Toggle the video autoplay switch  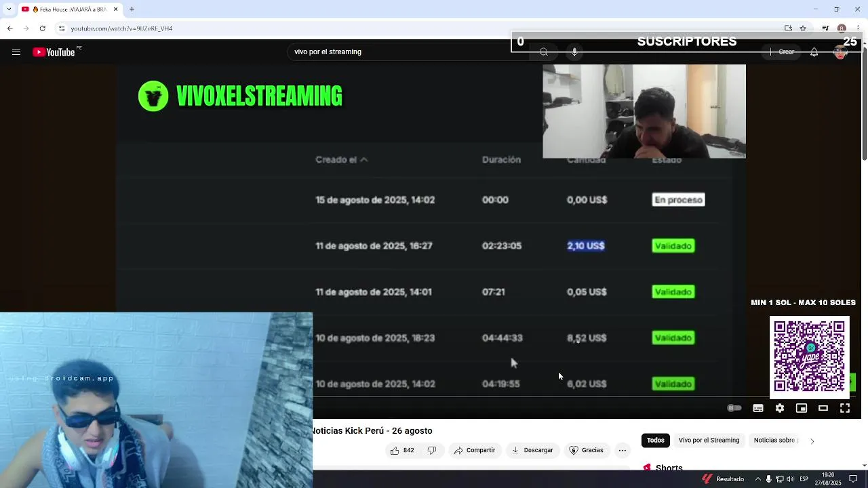[x=734, y=408]
